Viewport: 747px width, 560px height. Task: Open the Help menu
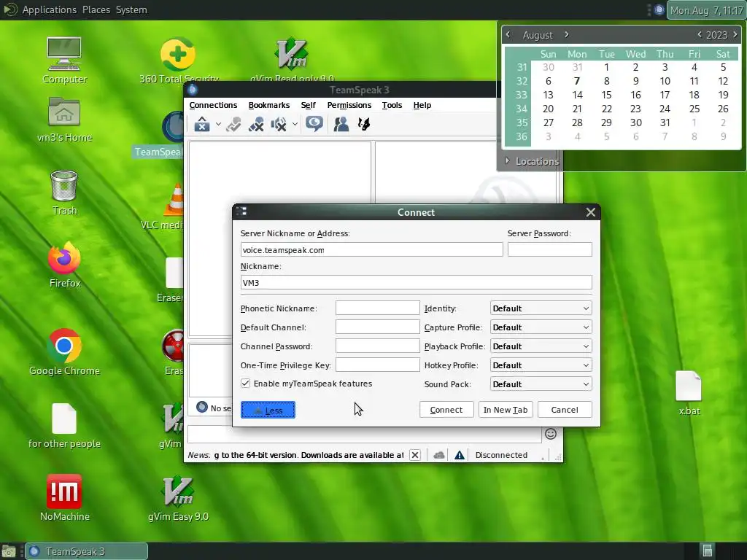422,105
